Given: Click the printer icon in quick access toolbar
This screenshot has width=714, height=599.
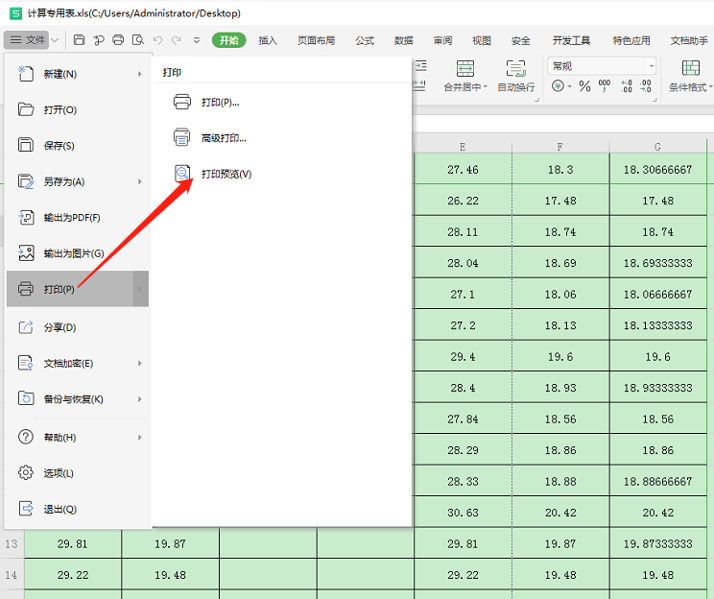Looking at the screenshot, I should (x=118, y=40).
